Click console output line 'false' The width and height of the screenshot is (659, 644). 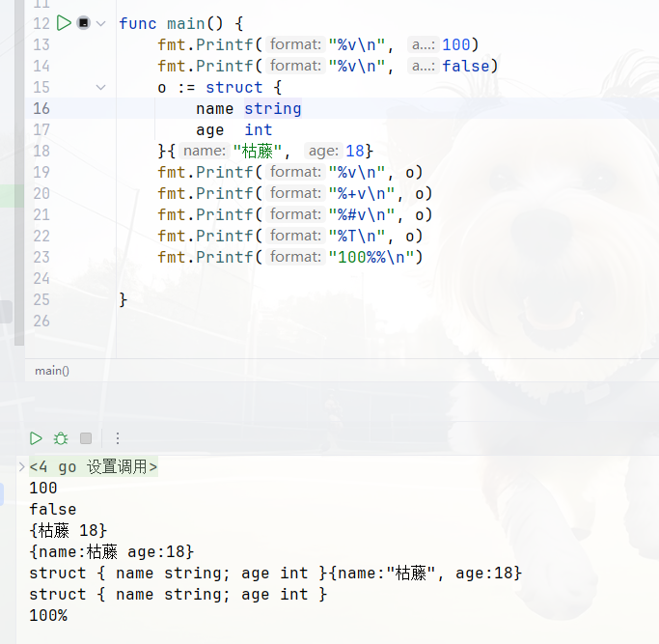[x=52, y=510]
